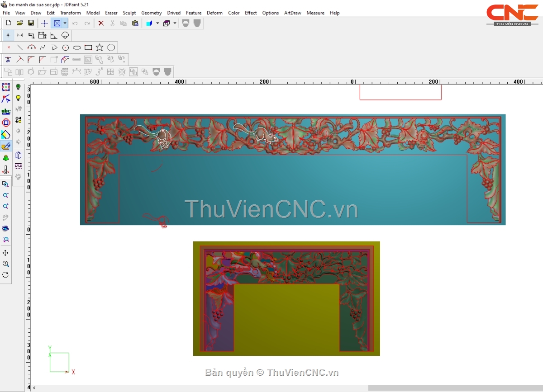Open the NC toolpath tool
543x392 pixels.
6,170
